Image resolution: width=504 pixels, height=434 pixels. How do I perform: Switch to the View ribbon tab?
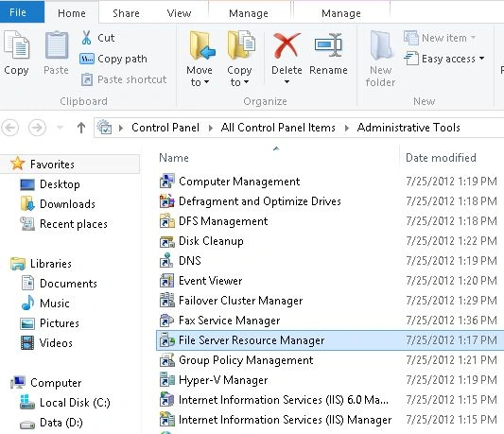(179, 13)
